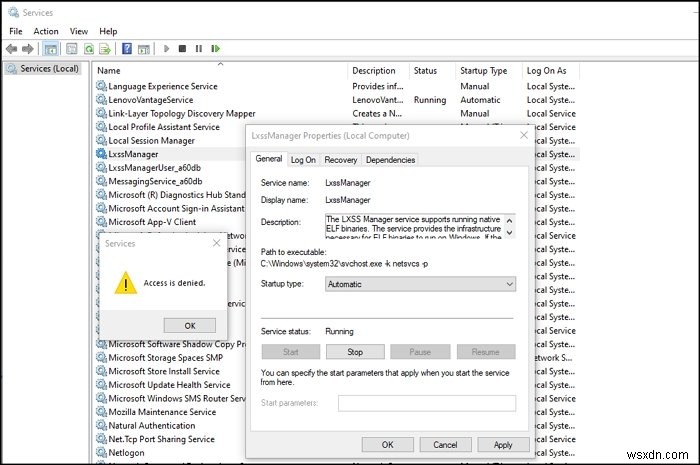Screen dimensions: 700x465
Task: Click gear icon of Language Experience Service
Action: click(x=101, y=86)
